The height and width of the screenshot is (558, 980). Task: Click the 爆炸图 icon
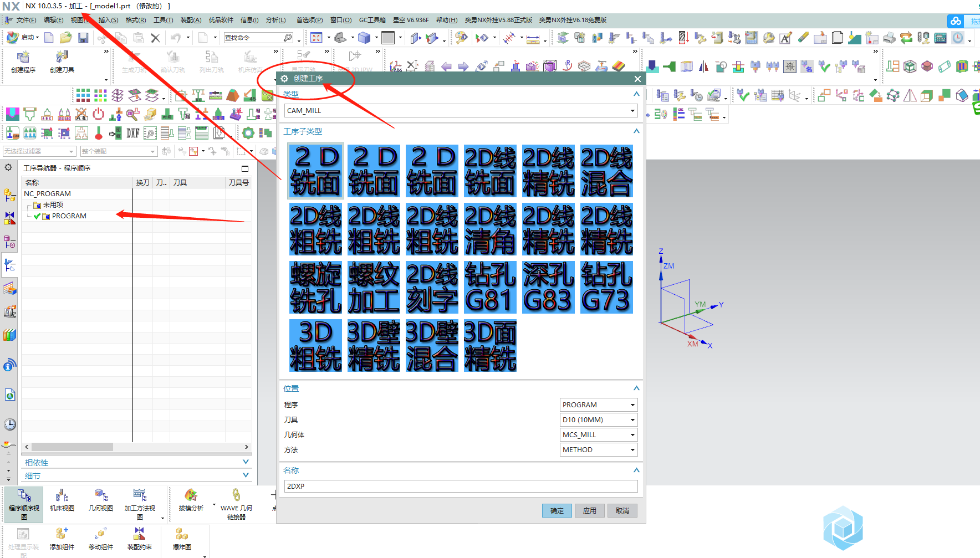pos(182,539)
